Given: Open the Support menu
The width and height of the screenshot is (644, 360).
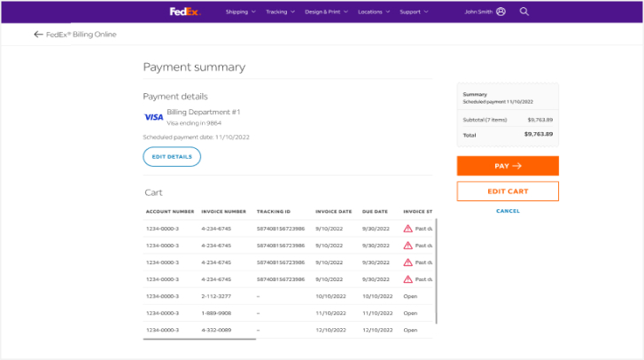Looking at the screenshot, I should coord(414,12).
